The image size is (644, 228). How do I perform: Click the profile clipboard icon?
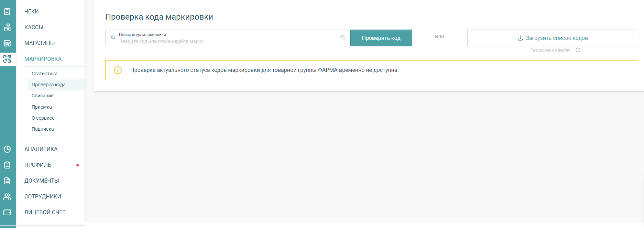pyautogui.click(x=7, y=165)
